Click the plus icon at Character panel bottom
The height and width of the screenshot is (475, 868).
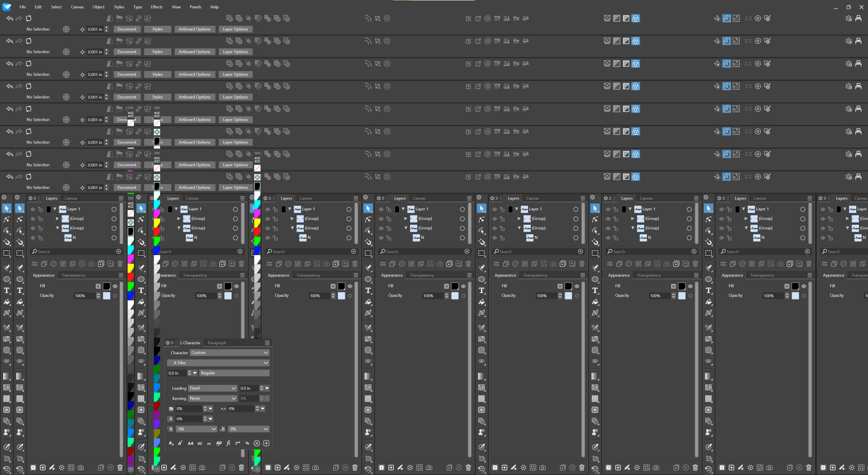click(x=266, y=443)
